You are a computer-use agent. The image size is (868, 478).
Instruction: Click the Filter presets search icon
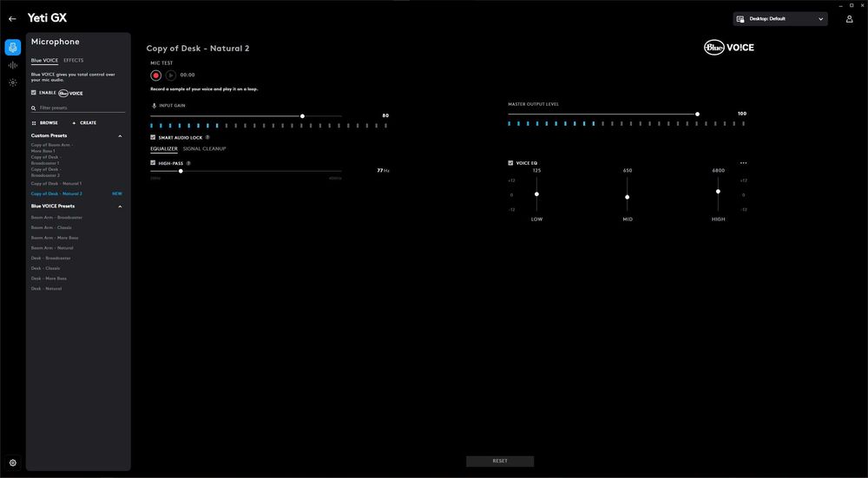click(x=34, y=108)
